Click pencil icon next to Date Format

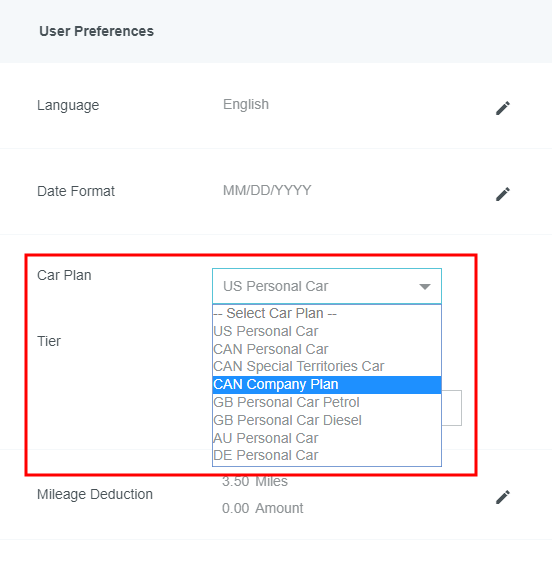pos(503,194)
